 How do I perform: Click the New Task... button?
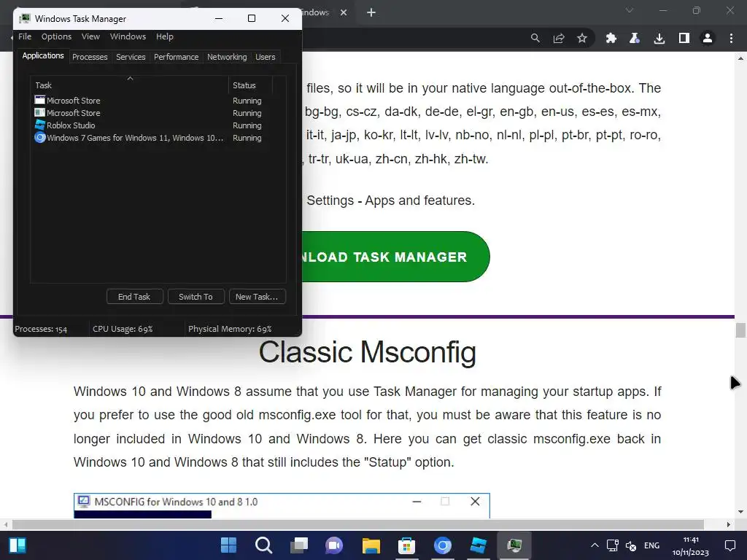pyautogui.click(x=257, y=297)
